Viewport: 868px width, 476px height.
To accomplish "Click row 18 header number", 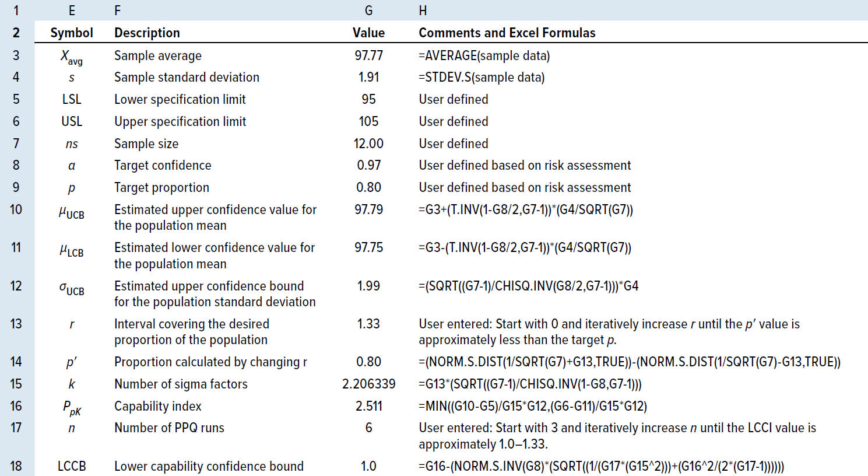I will [16, 466].
